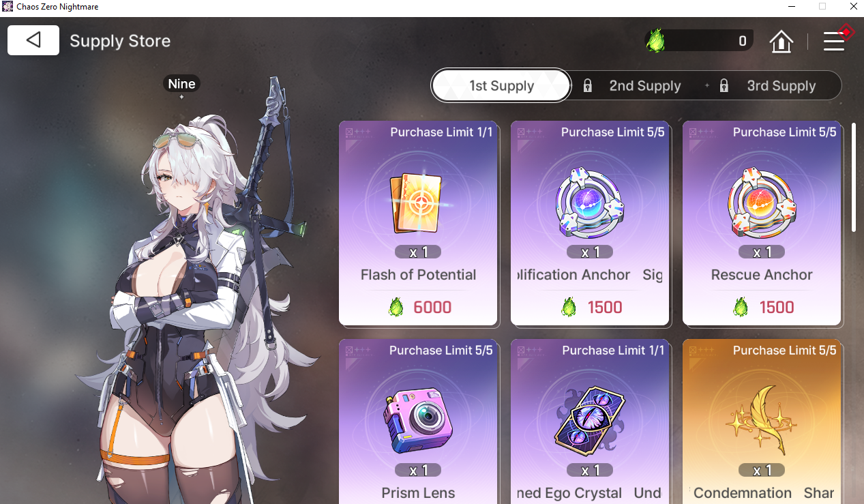Open the locked 3rd Supply tab

(772, 86)
